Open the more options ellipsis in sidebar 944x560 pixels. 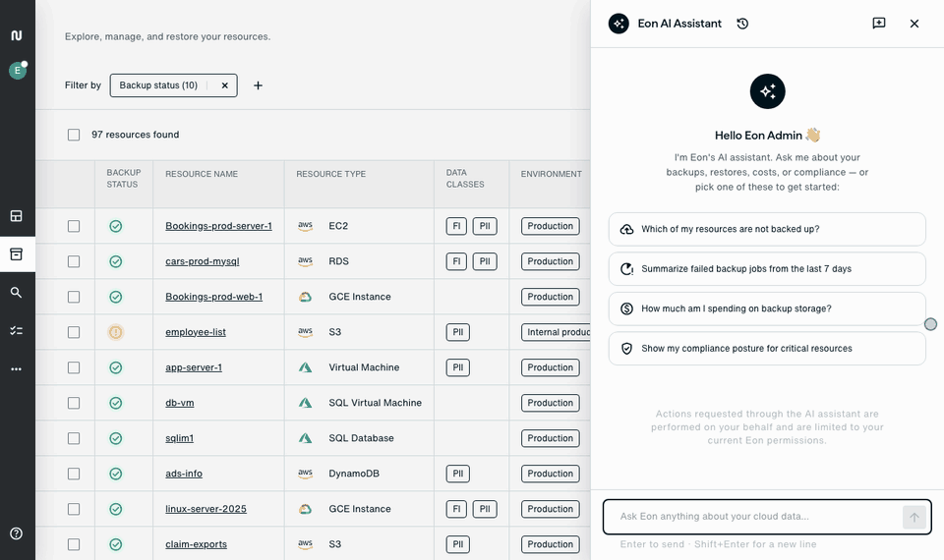tap(17, 368)
